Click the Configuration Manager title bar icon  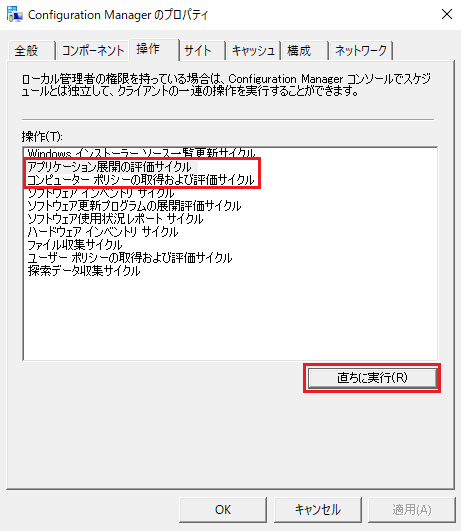coord(15,15)
